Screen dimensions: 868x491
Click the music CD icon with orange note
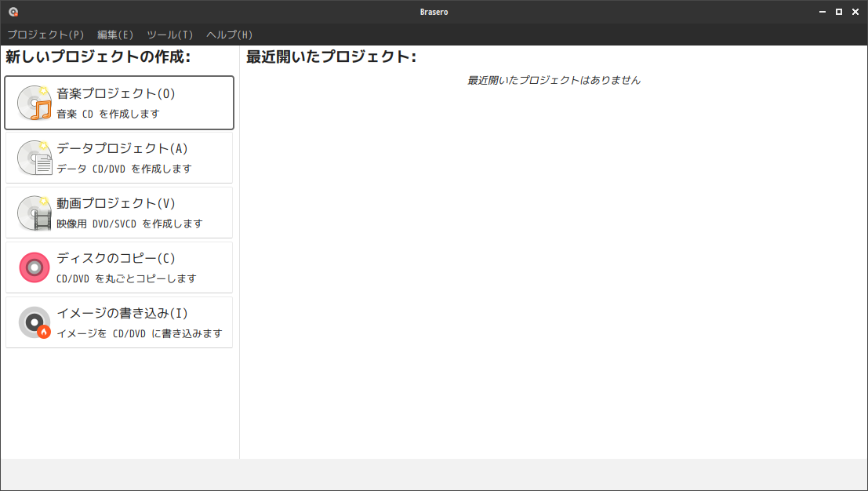[35, 103]
